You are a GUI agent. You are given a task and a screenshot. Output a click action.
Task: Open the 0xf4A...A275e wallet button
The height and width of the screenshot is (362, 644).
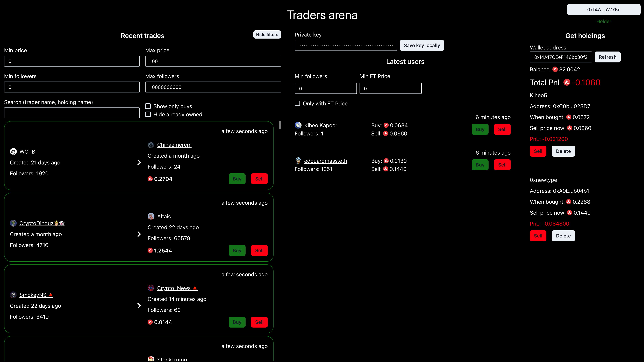pyautogui.click(x=604, y=10)
